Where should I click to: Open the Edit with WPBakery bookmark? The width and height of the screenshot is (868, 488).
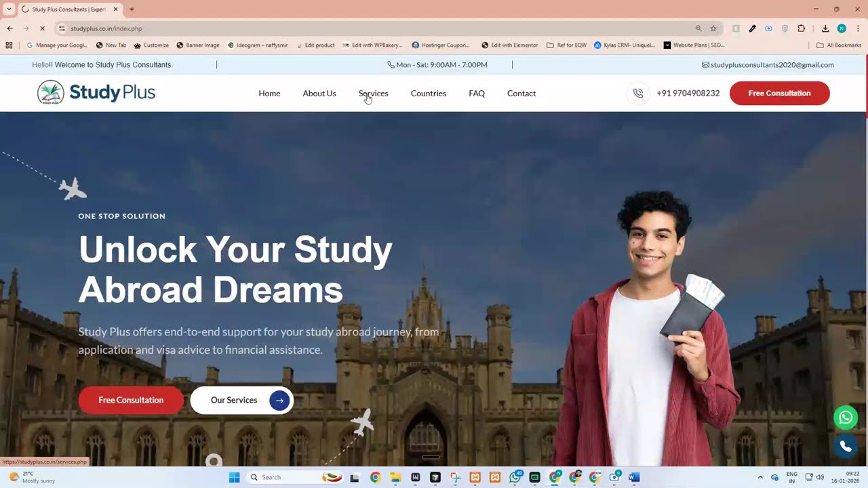click(x=372, y=45)
